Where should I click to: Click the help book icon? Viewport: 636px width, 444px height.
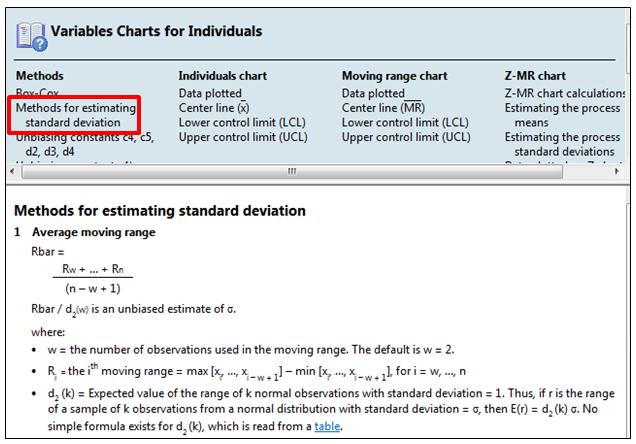click(x=31, y=35)
